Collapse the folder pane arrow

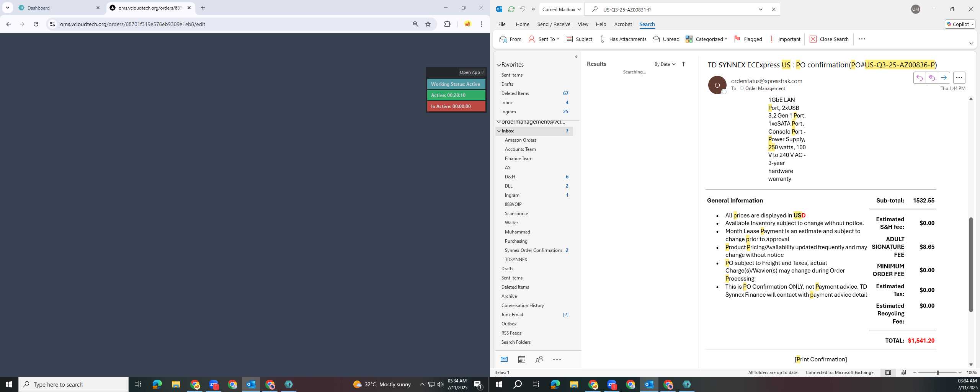(576, 57)
